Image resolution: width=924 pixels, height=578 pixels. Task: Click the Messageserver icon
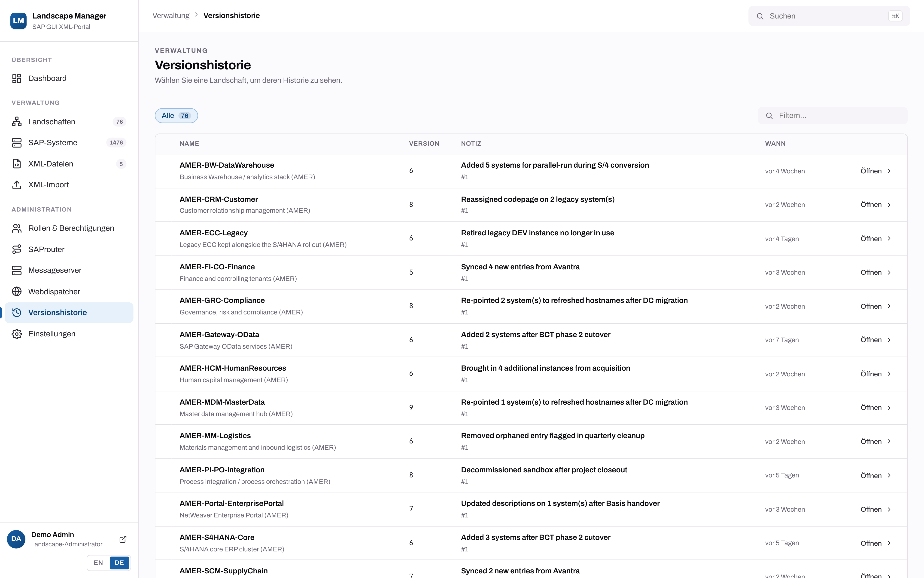(x=17, y=270)
